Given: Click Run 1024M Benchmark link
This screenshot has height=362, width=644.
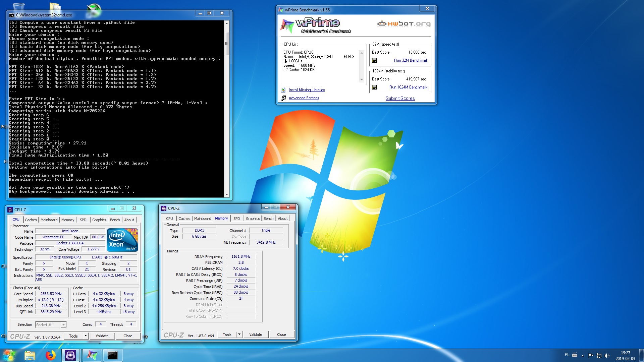Looking at the screenshot, I should (x=408, y=87).
